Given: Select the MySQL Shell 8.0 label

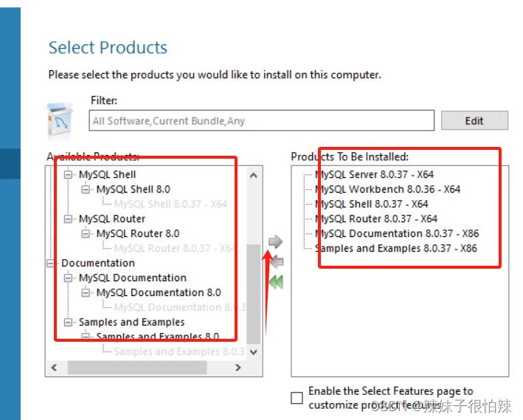Looking at the screenshot, I should pos(134,189).
